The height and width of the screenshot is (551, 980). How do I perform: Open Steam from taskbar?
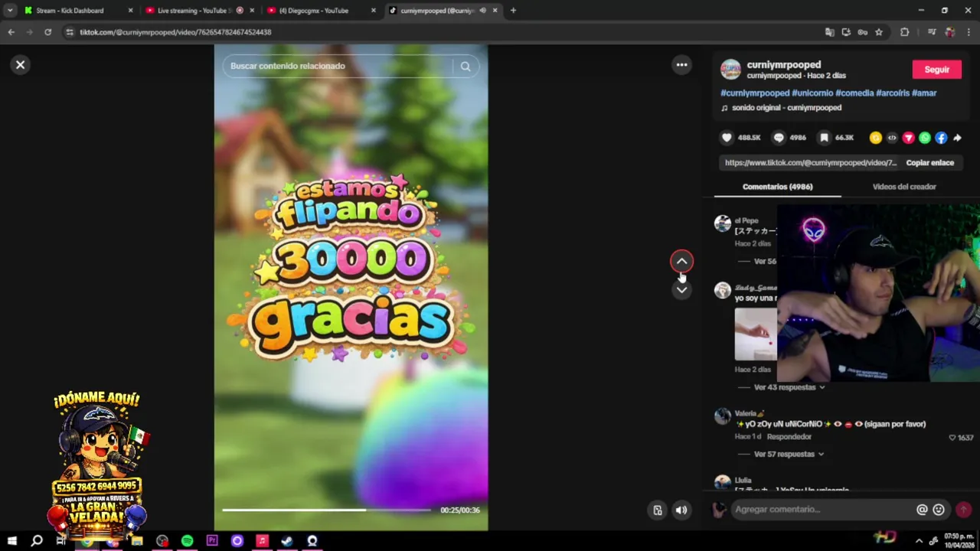[287, 541]
